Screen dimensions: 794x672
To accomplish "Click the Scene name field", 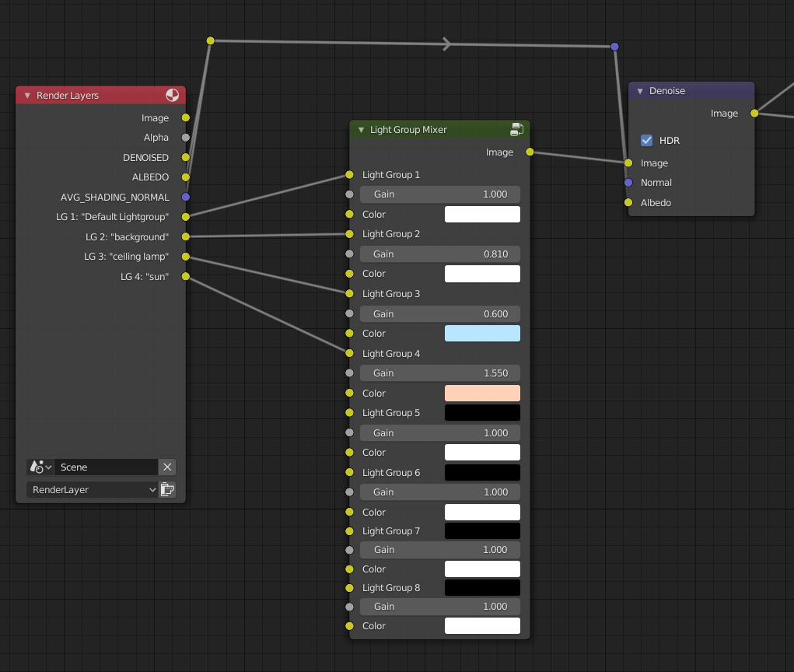I will click(105, 467).
